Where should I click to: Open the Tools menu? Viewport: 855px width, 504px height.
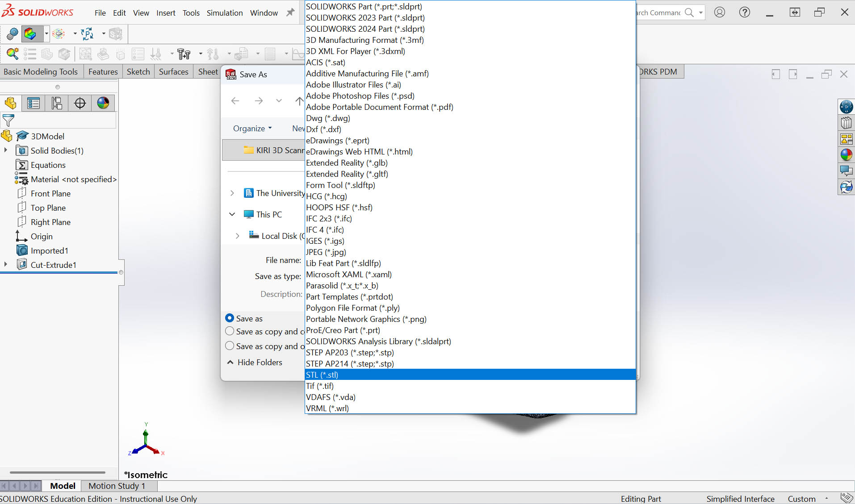pyautogui.click(x=191, y=13)
